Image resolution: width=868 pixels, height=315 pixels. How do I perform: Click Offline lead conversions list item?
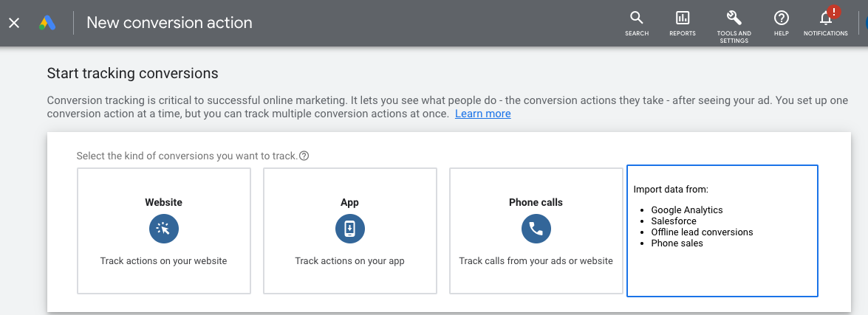[x=702, y=232]
